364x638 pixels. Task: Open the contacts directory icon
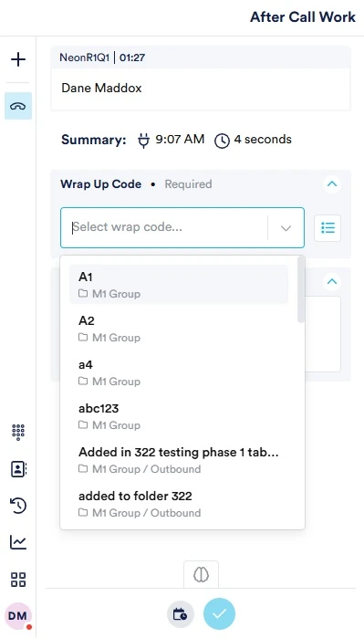pos(18,469)
